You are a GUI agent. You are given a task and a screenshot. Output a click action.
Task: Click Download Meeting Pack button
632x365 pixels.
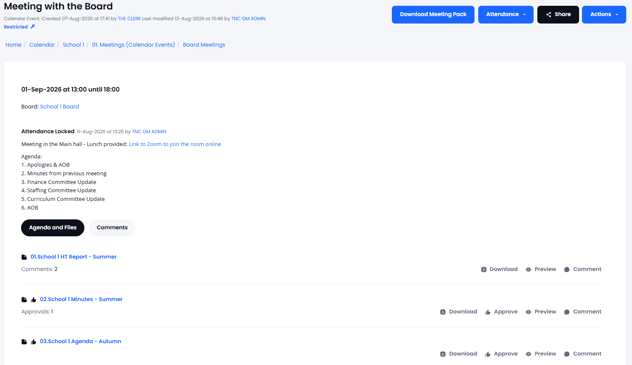(433, 15)
